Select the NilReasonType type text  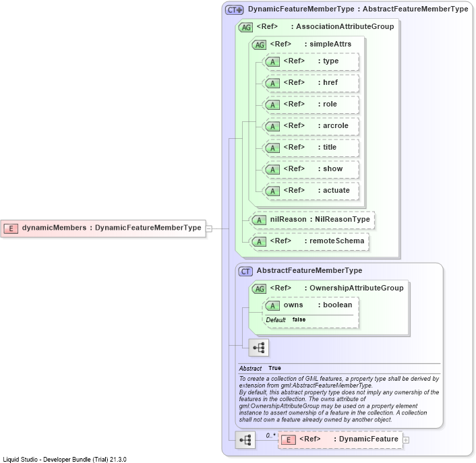coord(343,219)
